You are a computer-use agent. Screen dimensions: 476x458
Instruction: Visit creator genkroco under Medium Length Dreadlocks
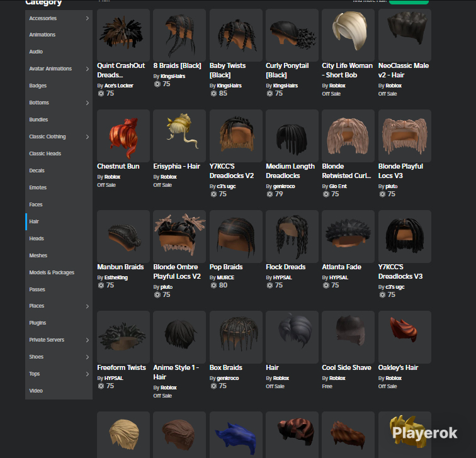tap(284, 186)
